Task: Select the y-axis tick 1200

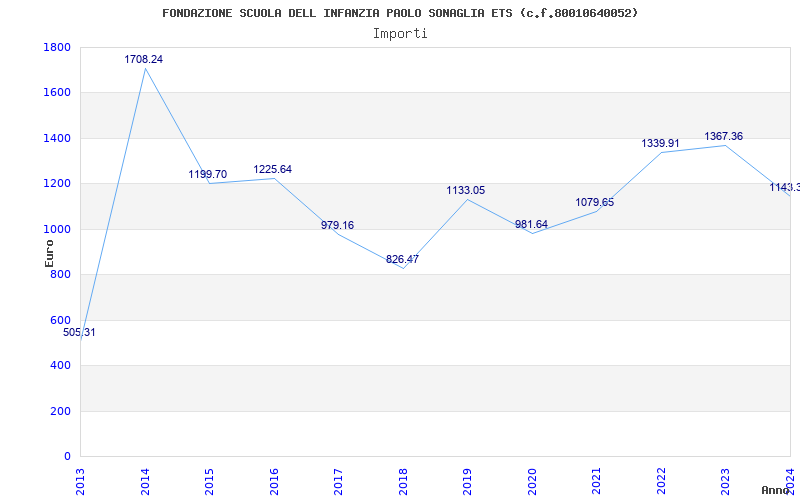Action: (x=57, y=184)
